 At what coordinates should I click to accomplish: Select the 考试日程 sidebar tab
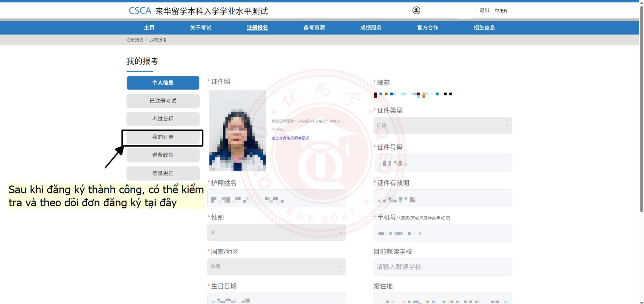pos(163,119)
